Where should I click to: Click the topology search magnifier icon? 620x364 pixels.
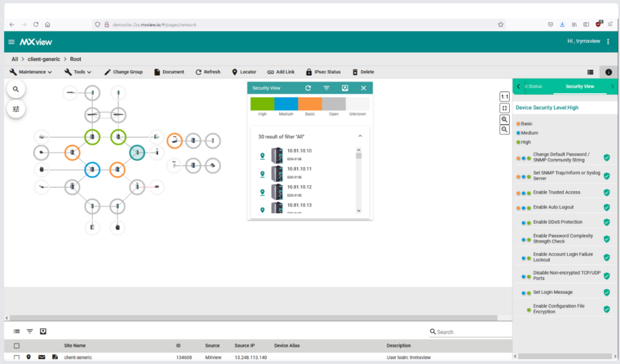[x=16, y=89]
